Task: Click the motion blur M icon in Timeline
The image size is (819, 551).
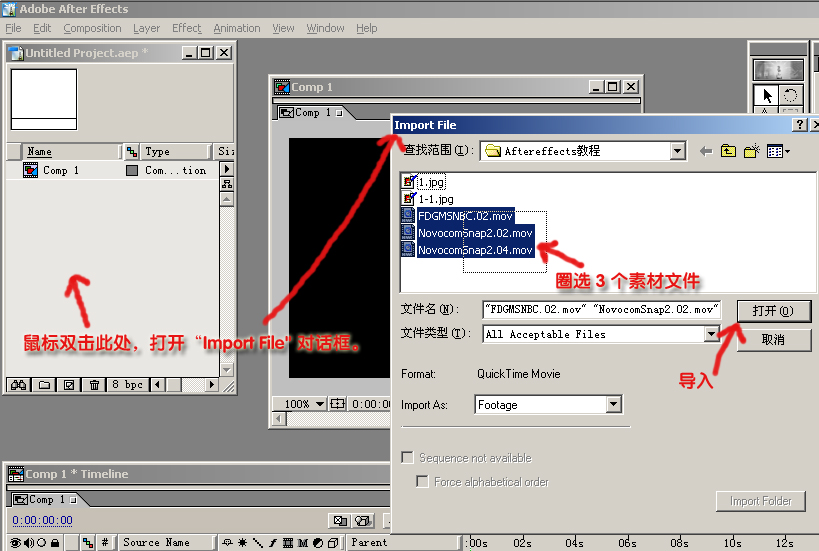Action: pos(303,543)
